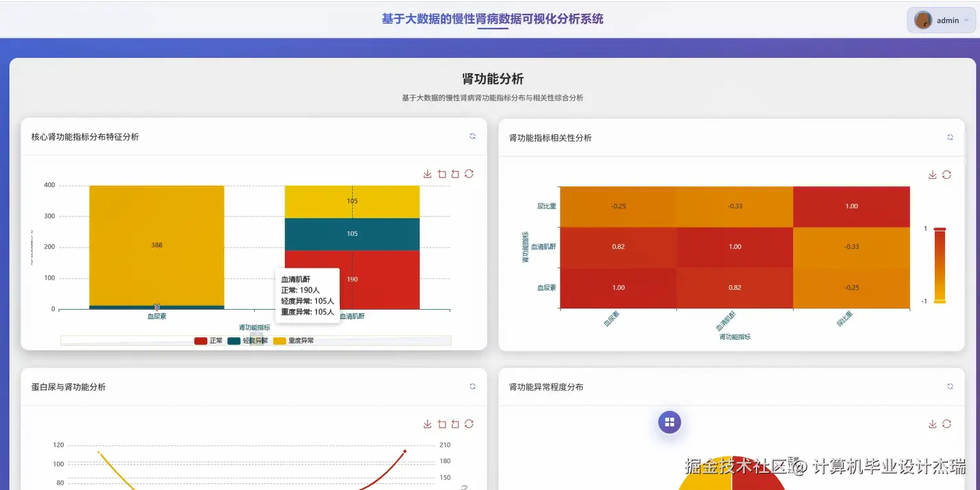Click the 蛋白尿与肾功能分析 card title
The height and width of the screenshot is (490, 980).
(x=69, y=387)
